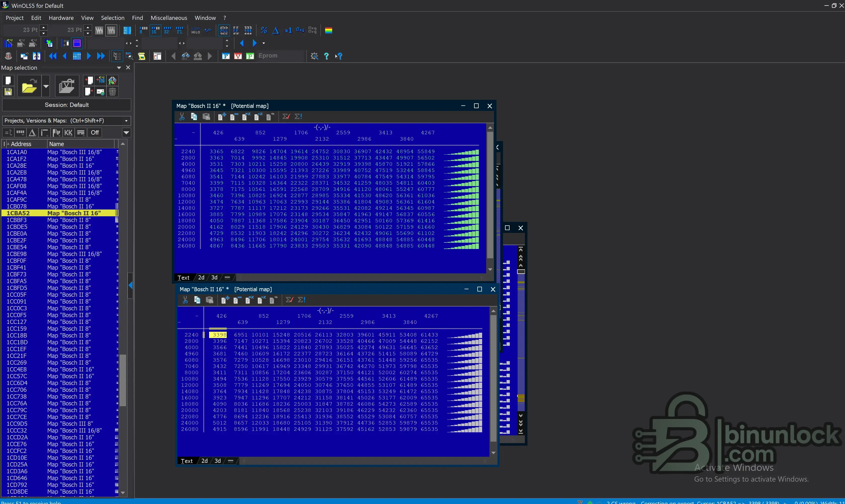Open the triangle delta filter dropdown

32,133
